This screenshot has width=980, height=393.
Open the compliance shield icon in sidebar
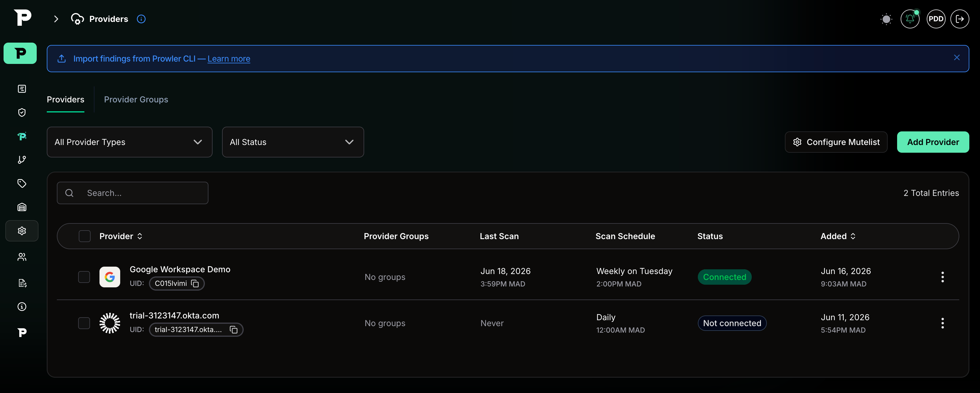point(22,112)
